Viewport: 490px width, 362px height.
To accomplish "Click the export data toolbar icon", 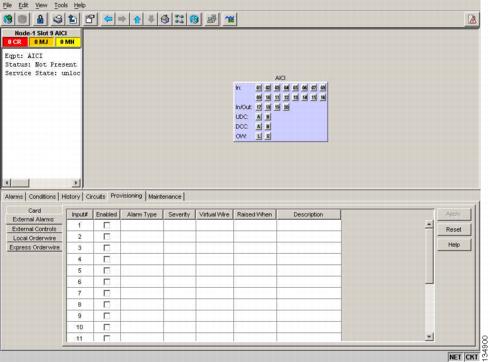I will pos(73,19).
